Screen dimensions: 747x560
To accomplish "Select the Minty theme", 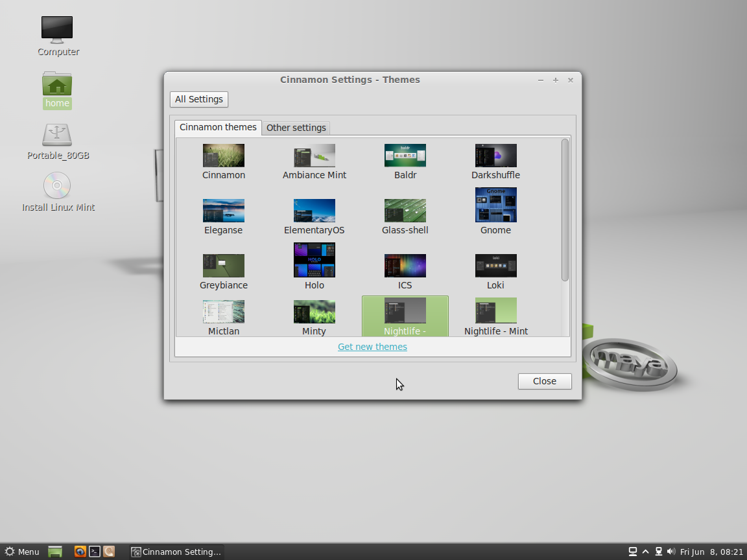I will click(314, 318).
